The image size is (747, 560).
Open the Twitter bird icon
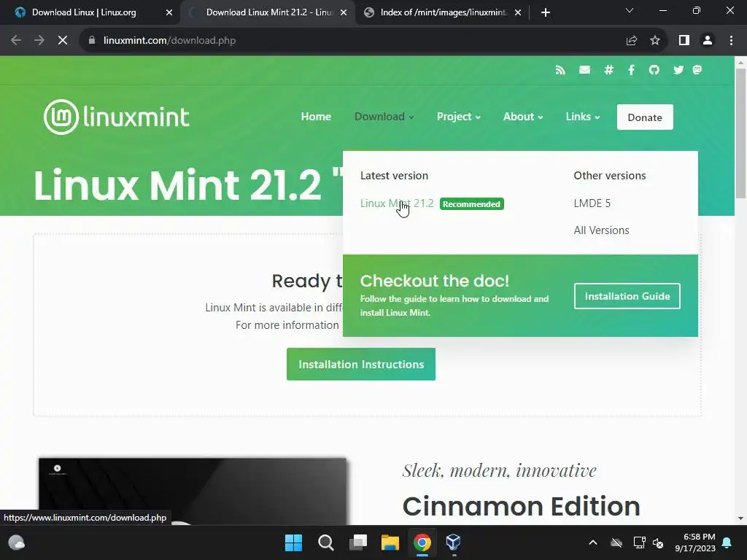pos(678,70)
